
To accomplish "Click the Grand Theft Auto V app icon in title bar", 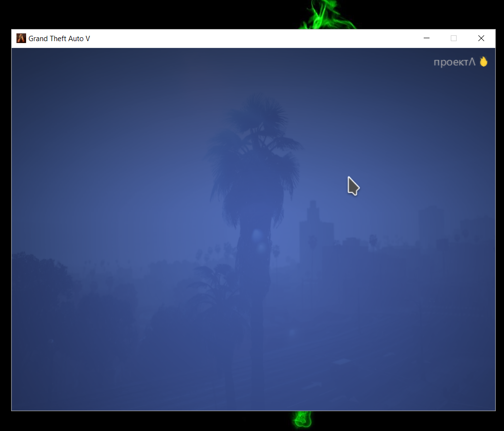I will pos(21,38).
